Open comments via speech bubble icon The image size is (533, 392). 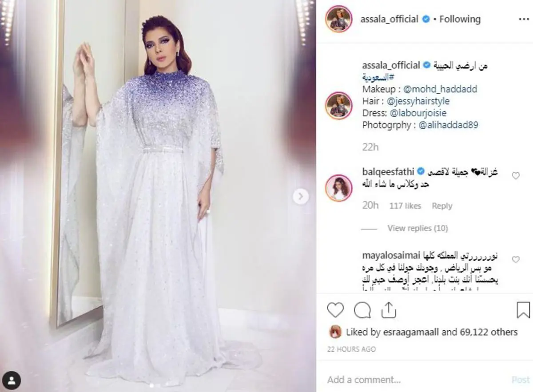click(x=362, y=309)
